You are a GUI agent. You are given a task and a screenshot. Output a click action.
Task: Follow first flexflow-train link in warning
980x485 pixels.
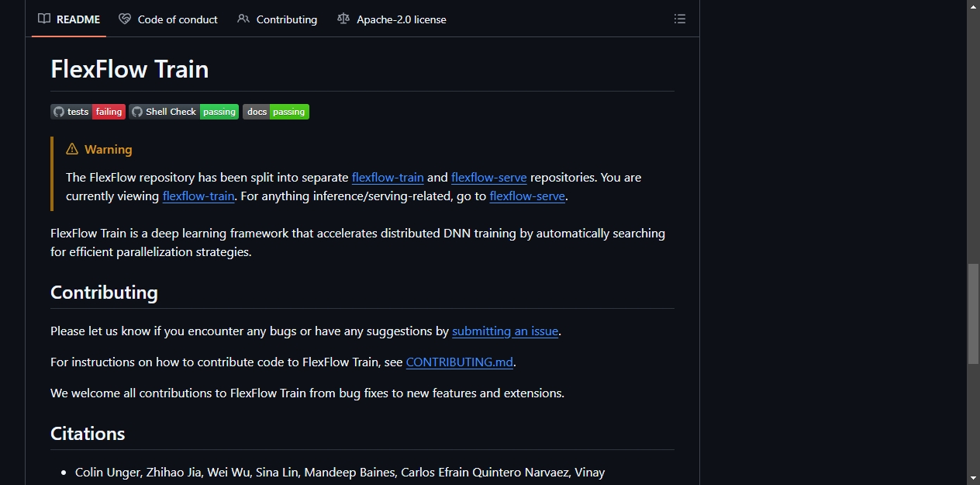(x=388, y=178)
